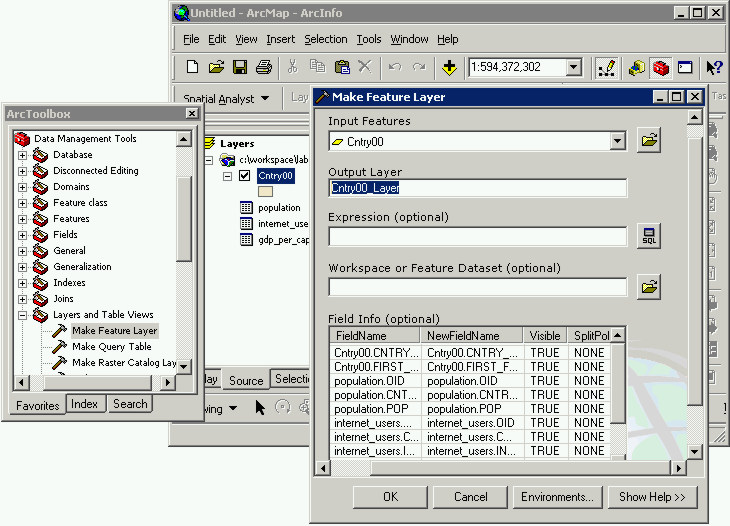Screen dimensions: 730x526
Task: Switch to the Index tab
Action: (85, 404)
